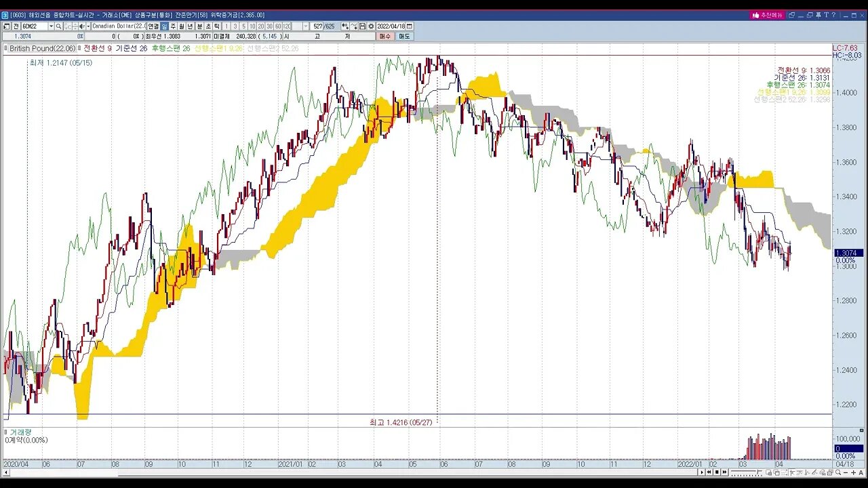Open the chart settings gear icon
Viewport: 868px width, 488px height.
(x=371, y=26)
